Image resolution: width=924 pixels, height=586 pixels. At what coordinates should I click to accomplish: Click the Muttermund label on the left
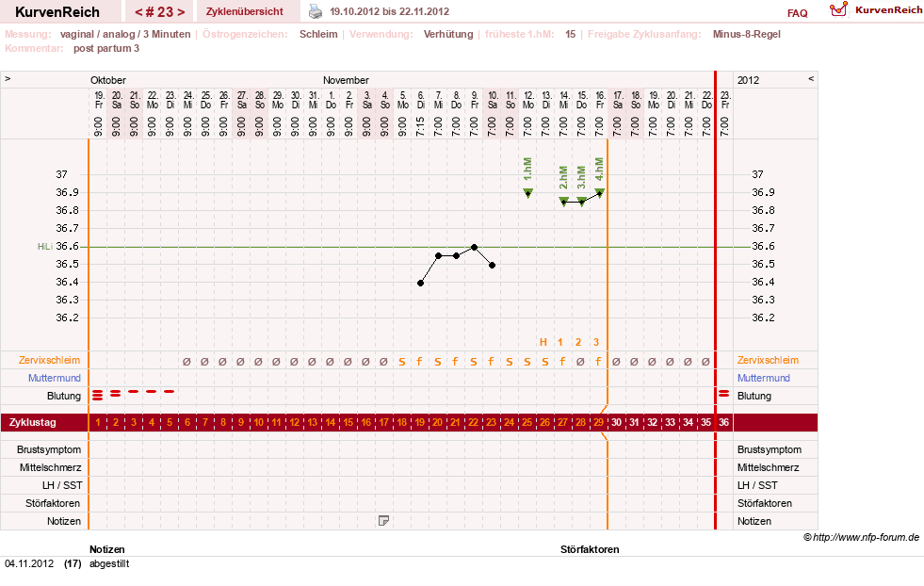pos(55,378)
